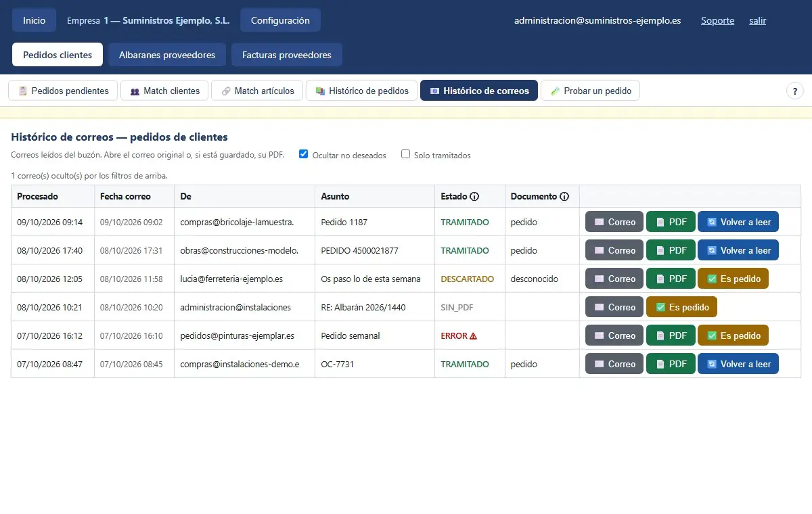
Task: Open the Match clientes subtab
Action: click(164, 91)
